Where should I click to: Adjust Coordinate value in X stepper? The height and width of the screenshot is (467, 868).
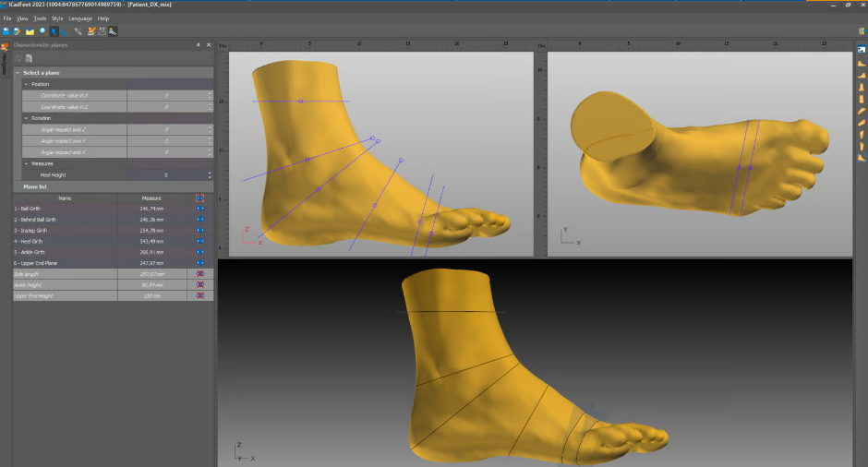[210, 96]
